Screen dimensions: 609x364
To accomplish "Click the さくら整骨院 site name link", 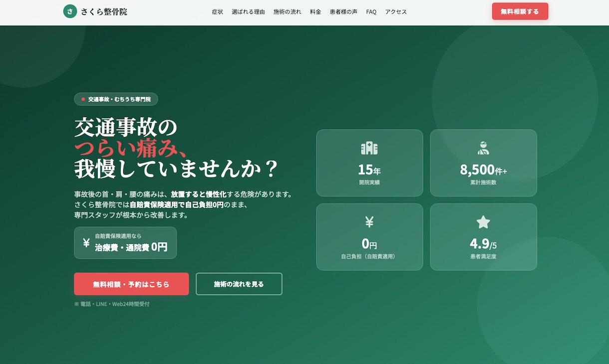I will coord(104,11).
